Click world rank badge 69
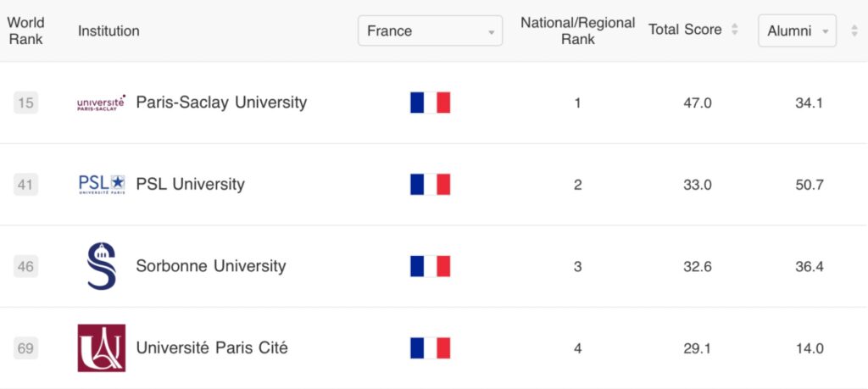The width and height of the screenshot is (868, 389). pos(25,348)
